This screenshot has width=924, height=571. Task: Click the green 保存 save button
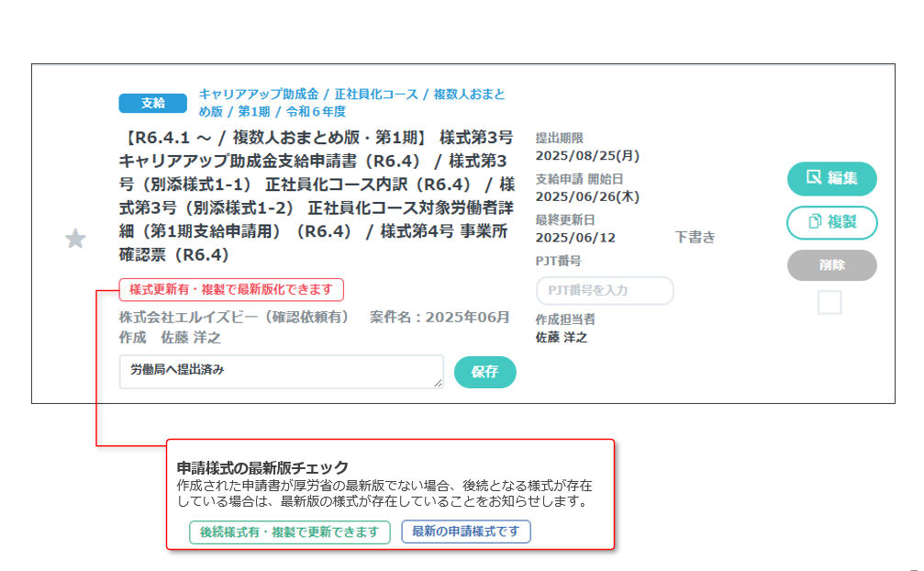tap(484, 372)
